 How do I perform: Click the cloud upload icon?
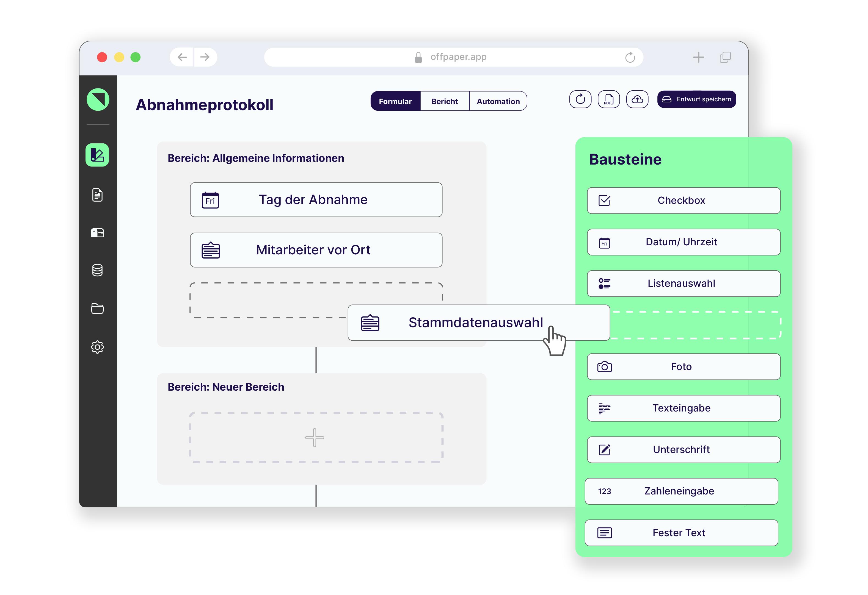click(x=637, y=99)
